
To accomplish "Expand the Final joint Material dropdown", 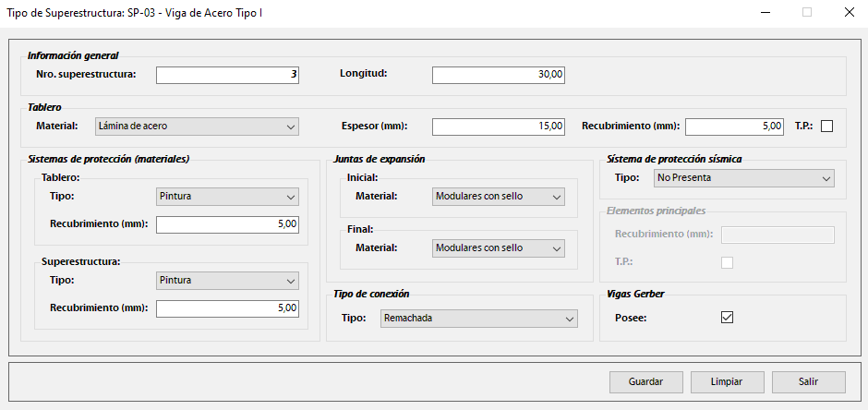I will [x=498, y=248].
